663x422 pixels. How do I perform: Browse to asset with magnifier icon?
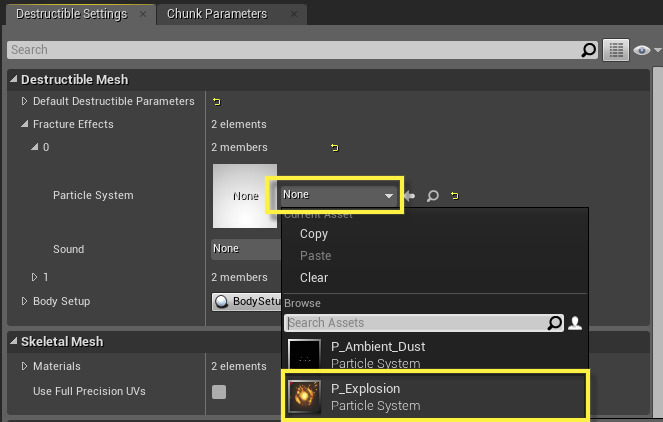coord(433,196)
